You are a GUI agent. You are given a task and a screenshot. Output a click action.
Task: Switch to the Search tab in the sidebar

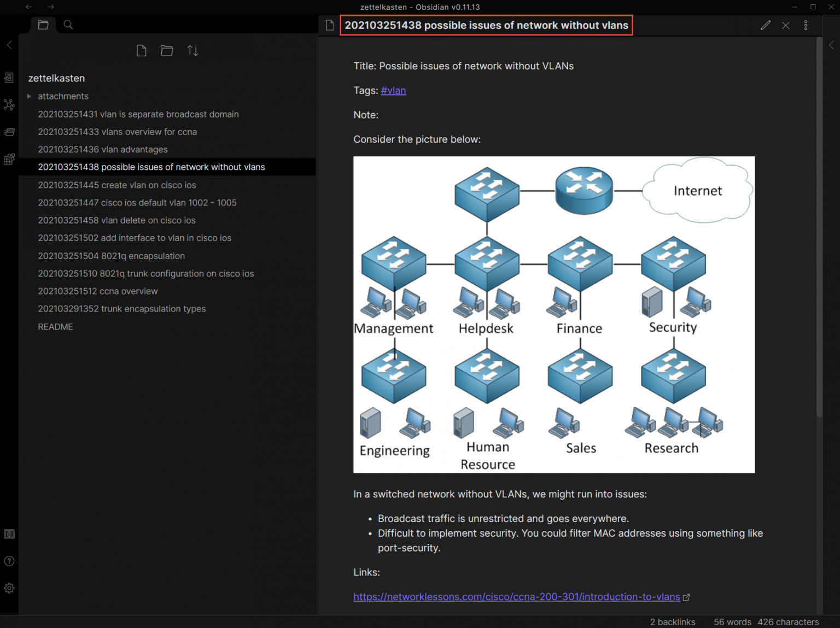[68, 25]
